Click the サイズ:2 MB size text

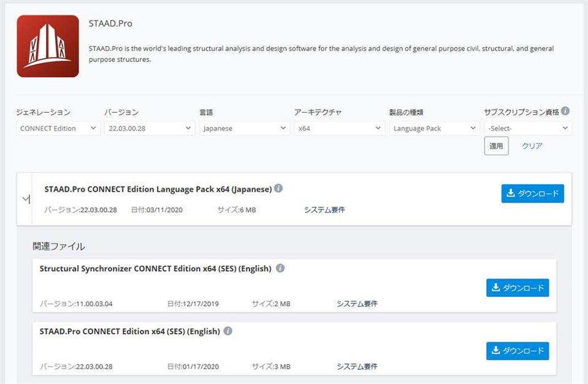271,304
